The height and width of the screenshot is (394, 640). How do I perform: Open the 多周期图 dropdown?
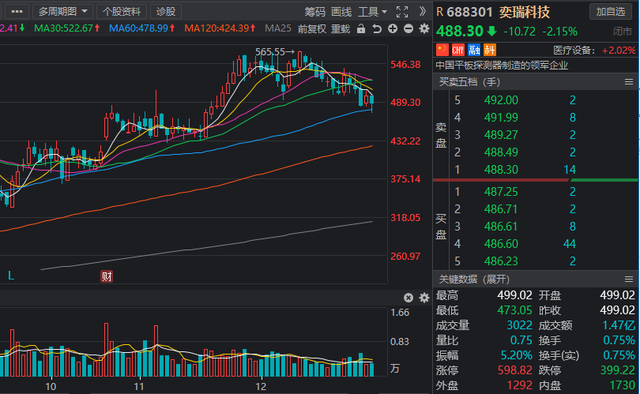pyautogui.click(x=62, y=12)
